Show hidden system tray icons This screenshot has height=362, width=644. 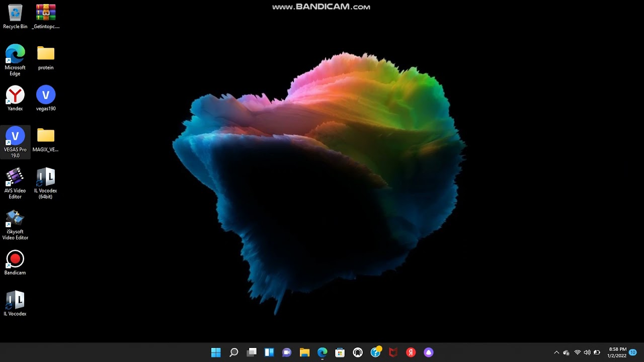coord(556,352)
